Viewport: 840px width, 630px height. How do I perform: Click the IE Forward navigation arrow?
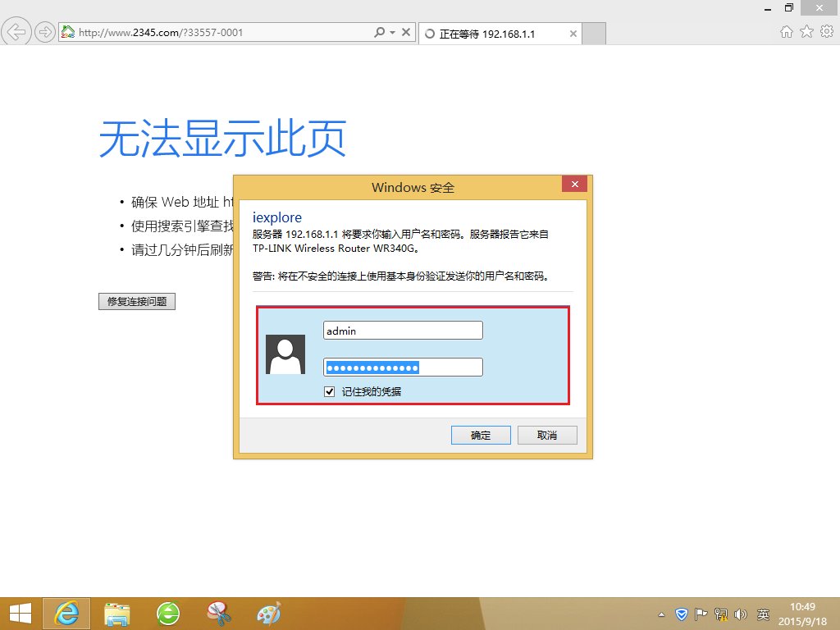[45, 33]
